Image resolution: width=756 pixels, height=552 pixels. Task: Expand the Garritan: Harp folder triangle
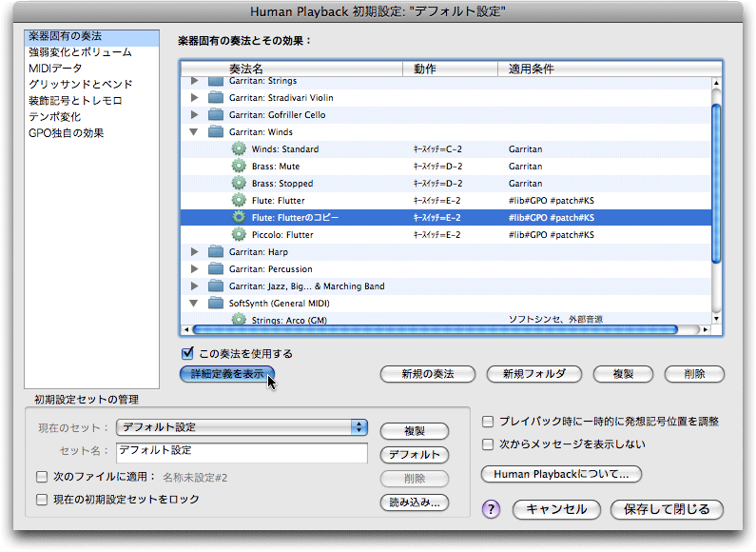(194, 251)
